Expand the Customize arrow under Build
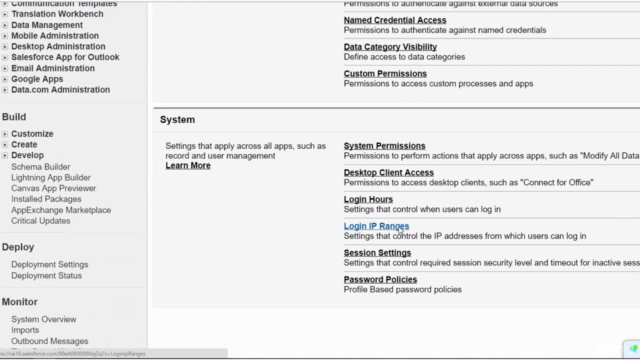The height and width of the screenshot is (360, 640). click(4, 134)
